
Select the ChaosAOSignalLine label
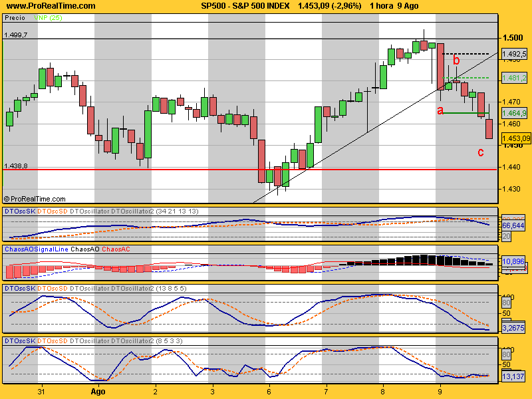coord(37,249)
